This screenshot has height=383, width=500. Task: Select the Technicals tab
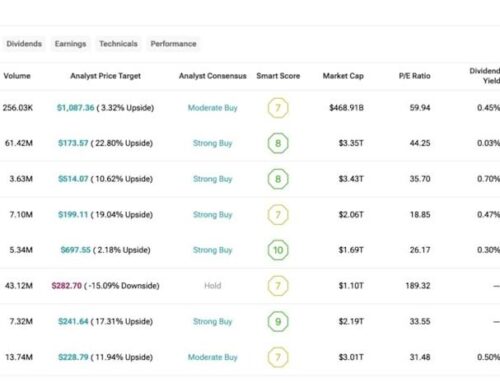tap(118, 44)
